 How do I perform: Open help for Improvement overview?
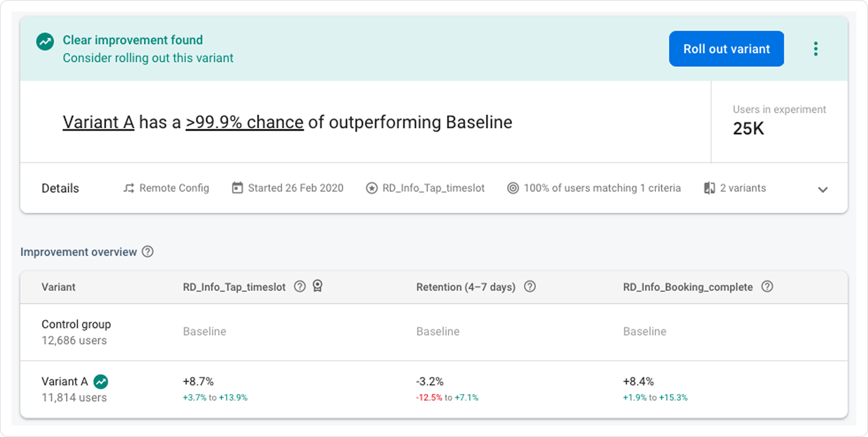[148, 252]
